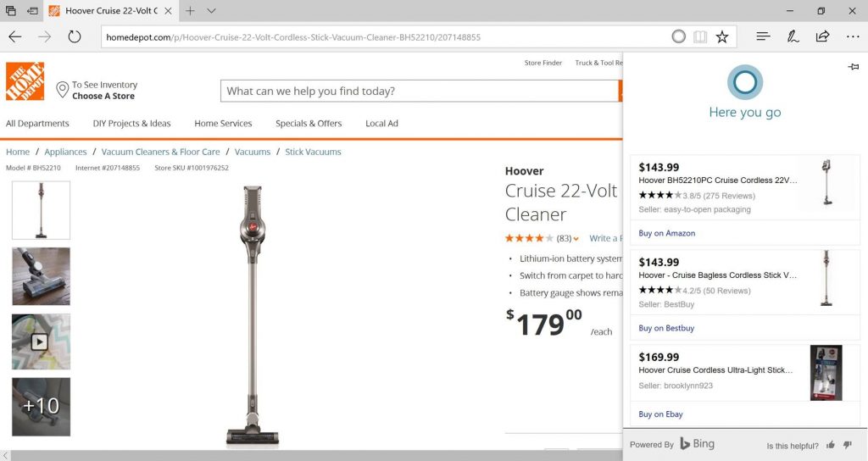Click the Home Depot search input field
Image resolution: width=868 pixels, height=461 pixels.
(420, 92)
